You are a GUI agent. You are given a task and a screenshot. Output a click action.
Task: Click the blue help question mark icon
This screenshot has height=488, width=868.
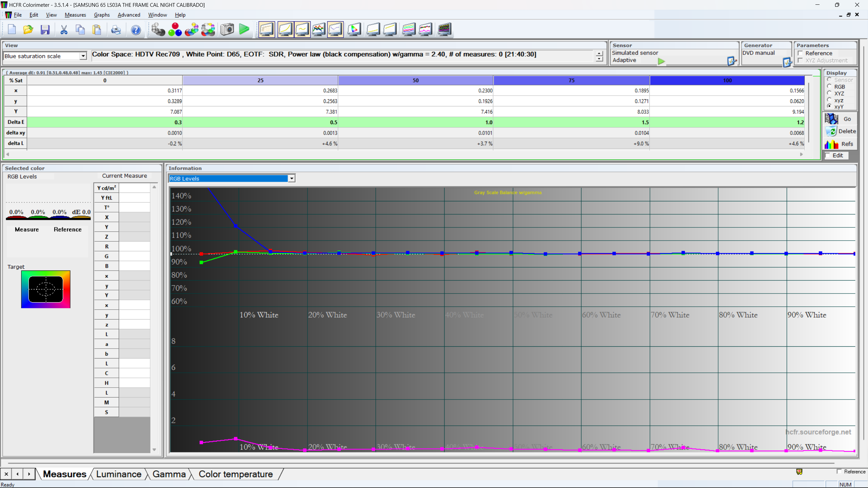tap(136, 29)
